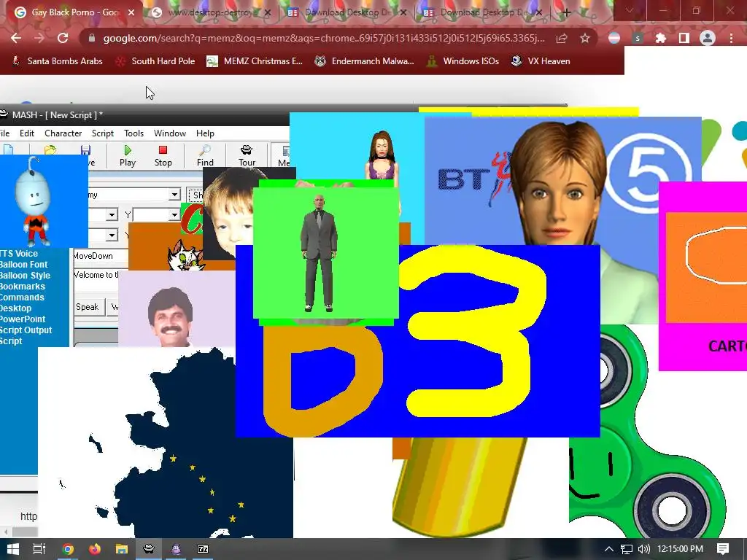Open the Windows Start menu

tap(13, 549)
